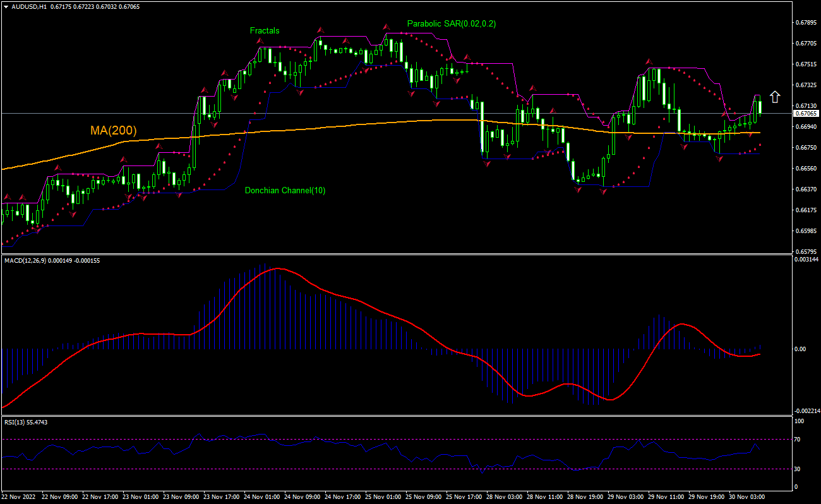Click the fractal arrow above the highest candle
Screen dimensions: 821x504
[387, 27]
